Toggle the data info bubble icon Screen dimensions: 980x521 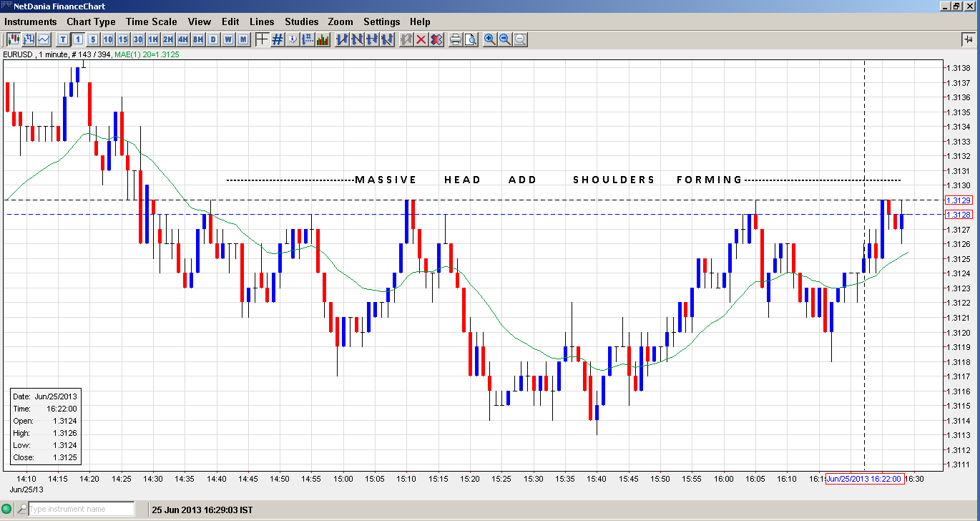[293, 39]
